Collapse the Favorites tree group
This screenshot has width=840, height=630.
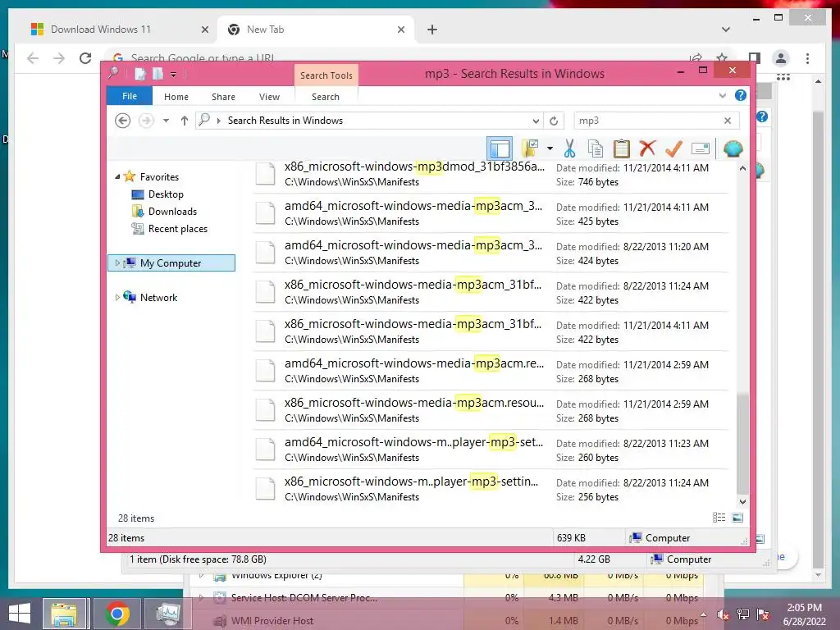[x=117, y=176]
